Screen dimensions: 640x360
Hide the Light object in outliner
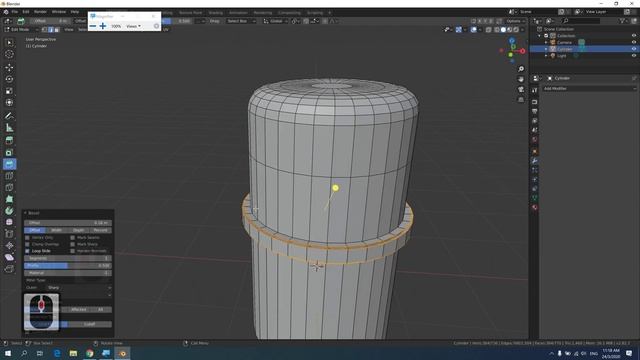click(x=633, y=56)
